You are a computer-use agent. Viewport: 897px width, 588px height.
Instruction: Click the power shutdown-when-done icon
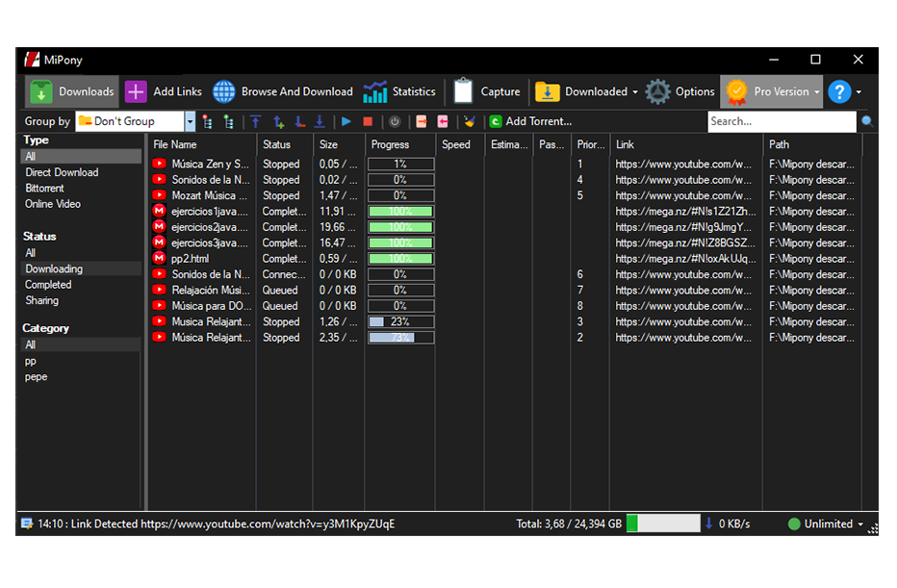(x=395, y=121)
